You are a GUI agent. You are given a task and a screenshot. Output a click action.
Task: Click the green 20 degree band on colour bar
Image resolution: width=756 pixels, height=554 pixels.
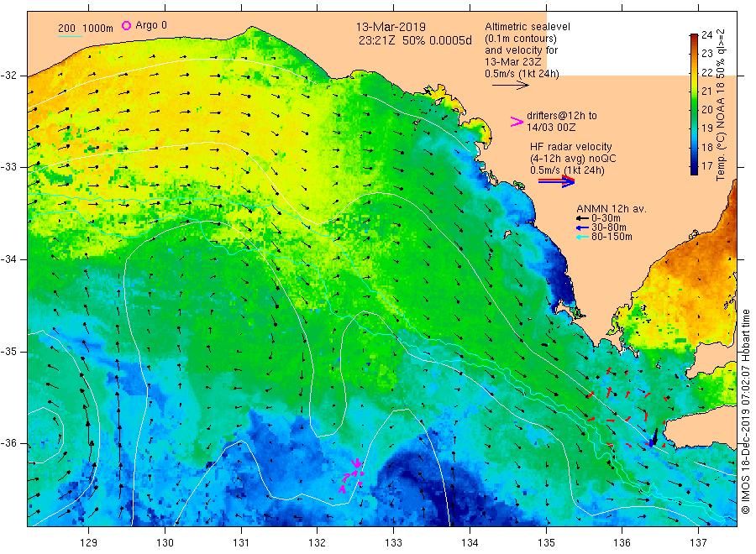(x=694, y=110)
